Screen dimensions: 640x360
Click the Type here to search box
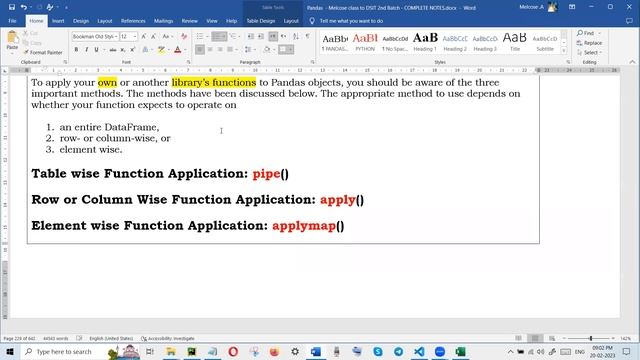[63, 351]
